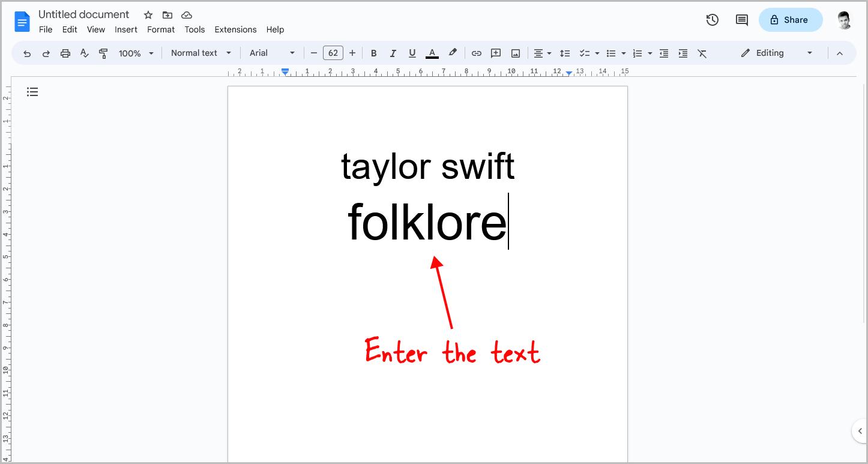Open the Arial font dropdown
This screenshot has width=868, height=464.
(273, 53)
